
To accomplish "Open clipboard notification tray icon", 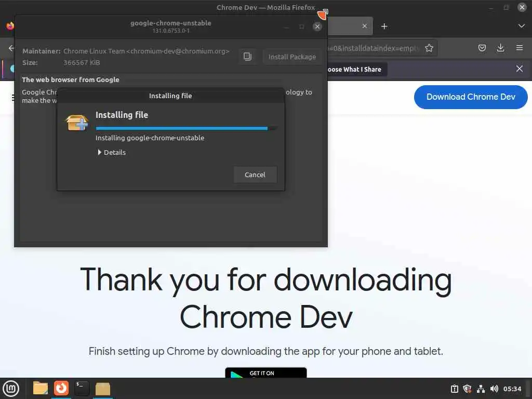I will point(454,389).
